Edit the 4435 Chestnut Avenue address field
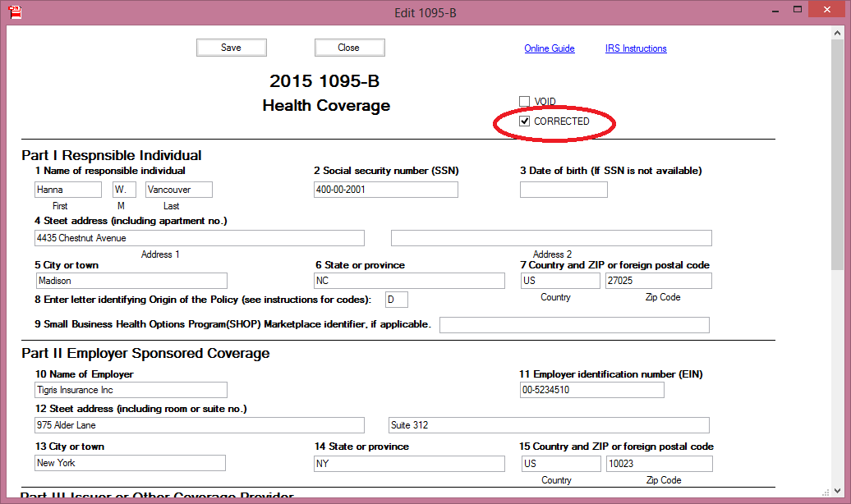The image size is (851, 504). coord(200,238)
